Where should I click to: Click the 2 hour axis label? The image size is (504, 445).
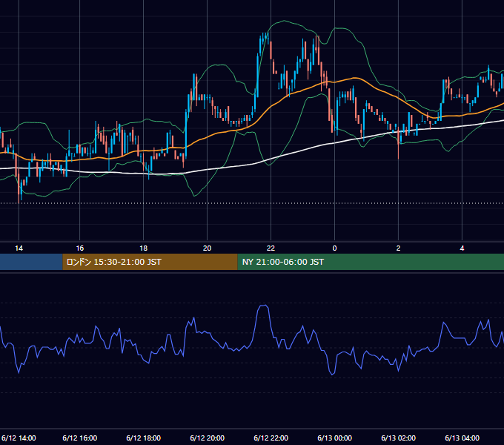[x=398, y=248]
